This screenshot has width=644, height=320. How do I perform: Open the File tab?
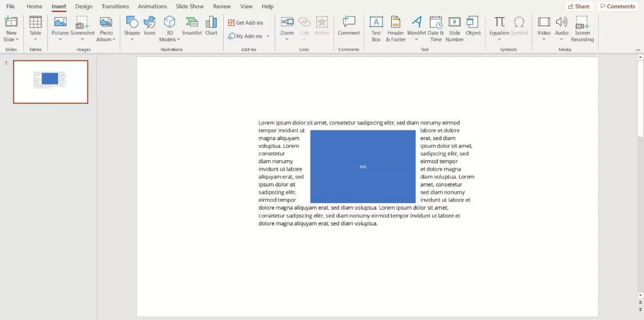[10, 6]
